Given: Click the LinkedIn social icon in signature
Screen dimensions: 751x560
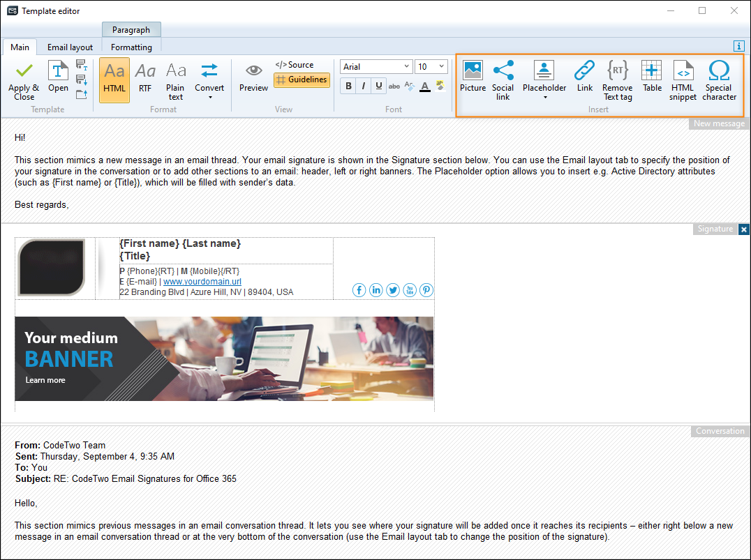Looking at the screenshot, I should tap(376, 290).
